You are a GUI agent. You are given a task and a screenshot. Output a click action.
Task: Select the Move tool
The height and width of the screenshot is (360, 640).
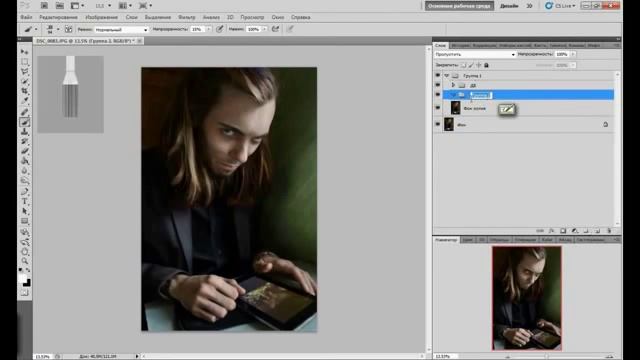click(x=25, y=52)
